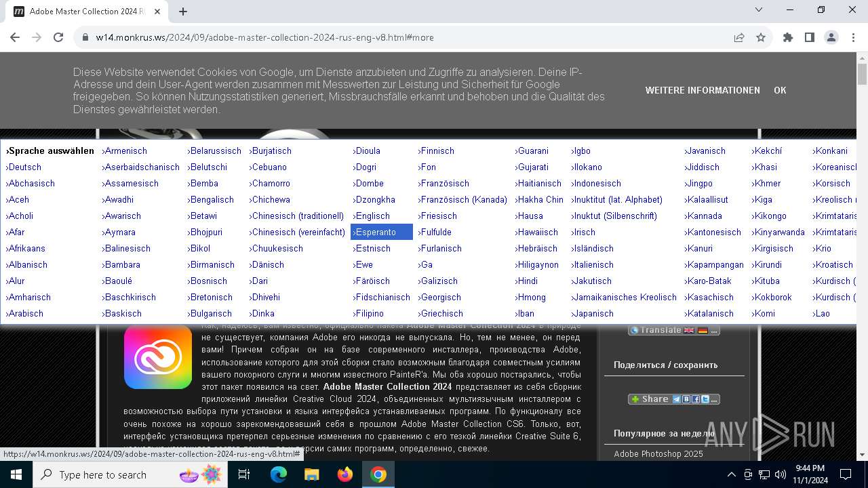This screenshot has height=488, width=868.
Task: Click the page vertical scrollbar thumb
Action: 862,74
